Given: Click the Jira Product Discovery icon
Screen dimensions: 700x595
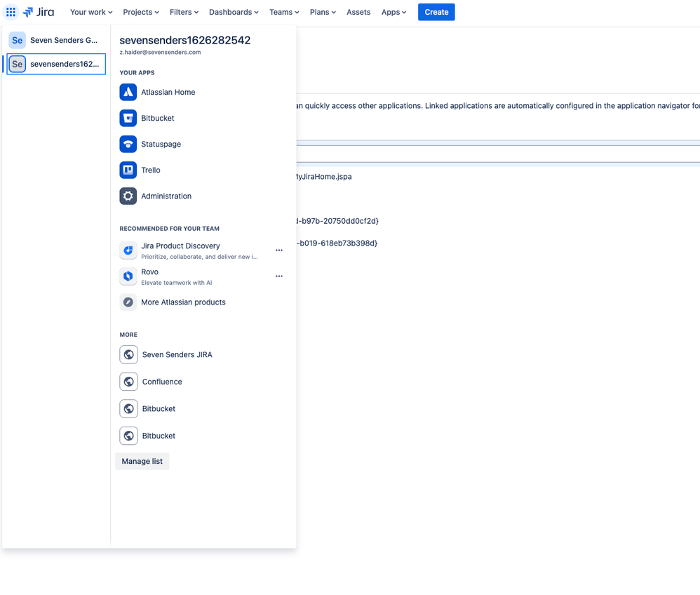Looking at the screenshot, I should pos(128,250).
